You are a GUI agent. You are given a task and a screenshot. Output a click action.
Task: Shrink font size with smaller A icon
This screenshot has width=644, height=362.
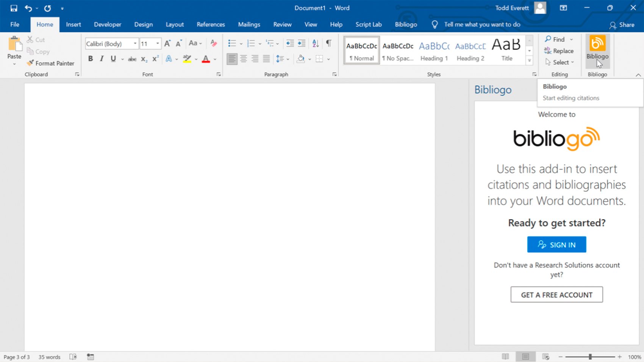click(179, 44)
